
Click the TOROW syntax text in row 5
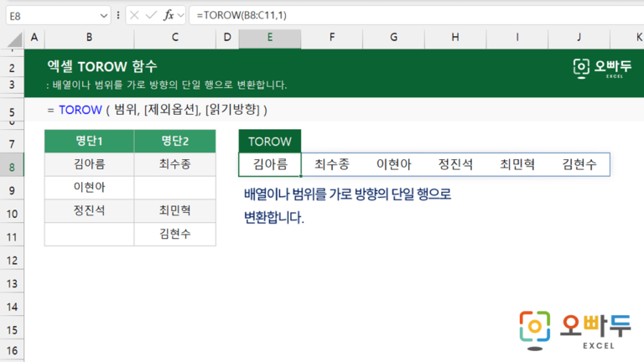[x=158, y=110]
